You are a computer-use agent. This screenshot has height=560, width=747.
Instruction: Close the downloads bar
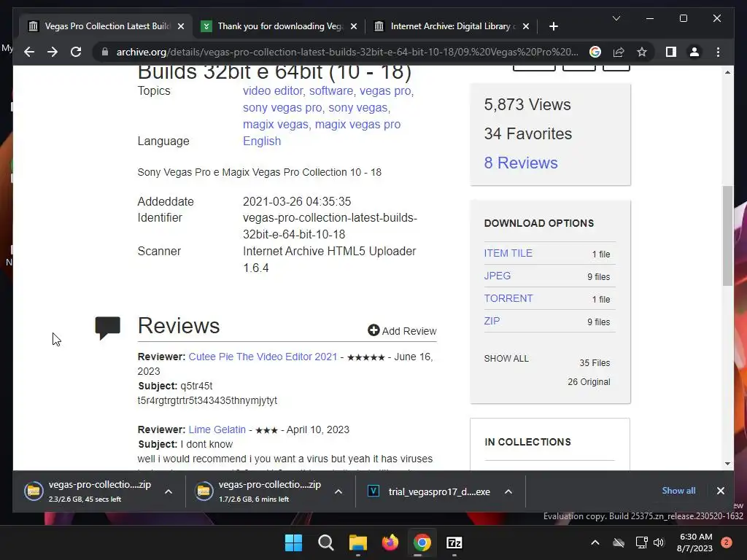click(x=720, y=491)
